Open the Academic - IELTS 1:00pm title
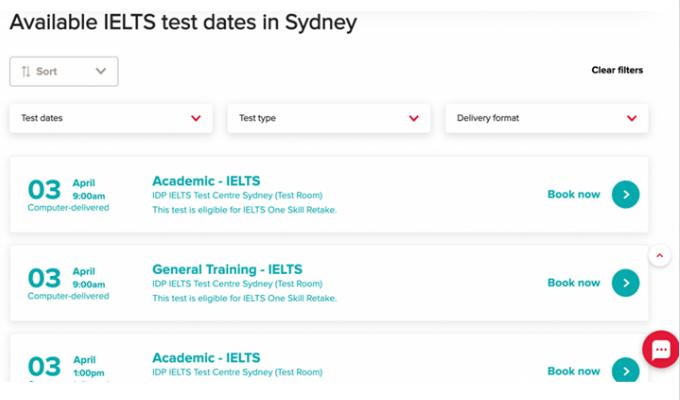 tap(205, 357)
